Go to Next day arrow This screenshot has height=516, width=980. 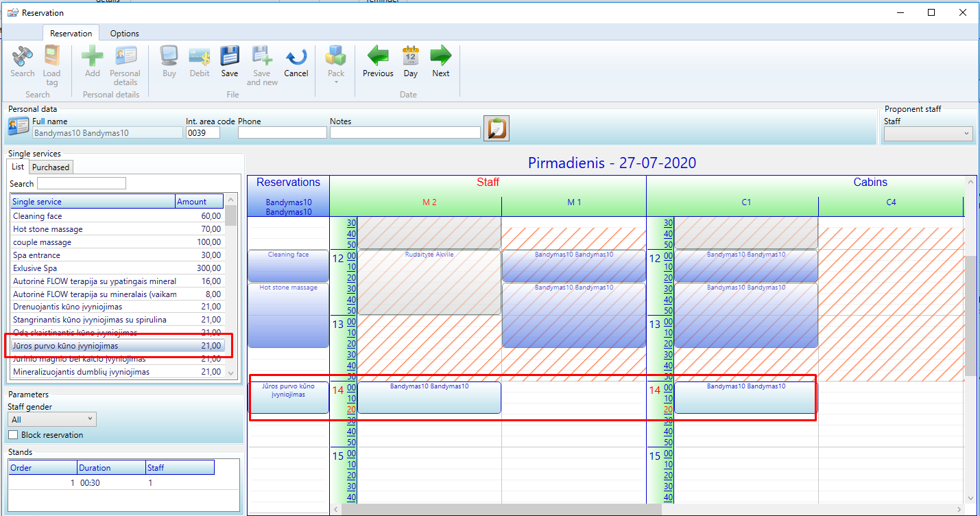pyautogui.click(x=441, y=56)
